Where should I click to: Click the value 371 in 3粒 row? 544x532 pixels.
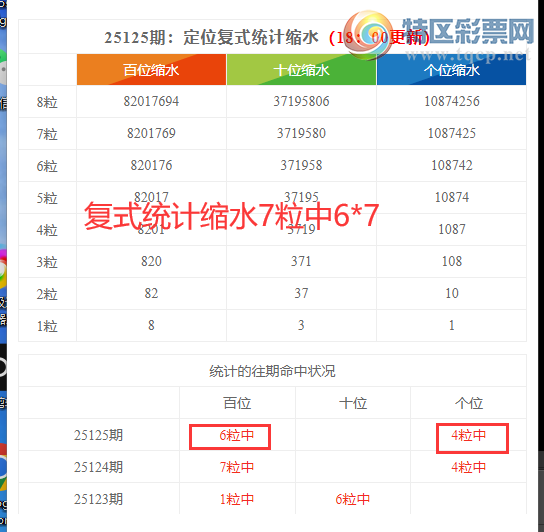click(x=301, y=261)
